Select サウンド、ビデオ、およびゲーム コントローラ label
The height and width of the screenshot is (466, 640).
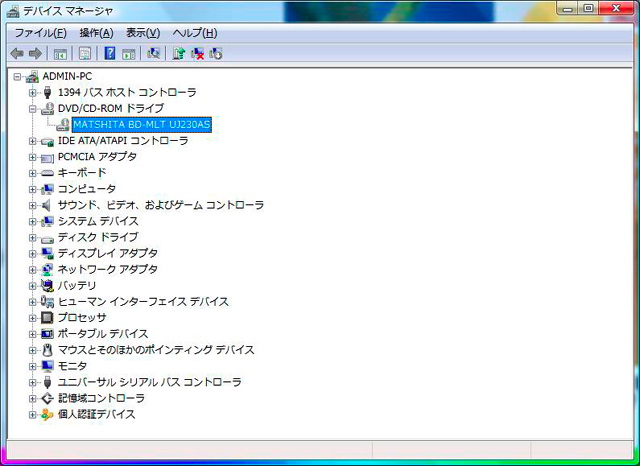pyautogui.click(x=161, y=205)
